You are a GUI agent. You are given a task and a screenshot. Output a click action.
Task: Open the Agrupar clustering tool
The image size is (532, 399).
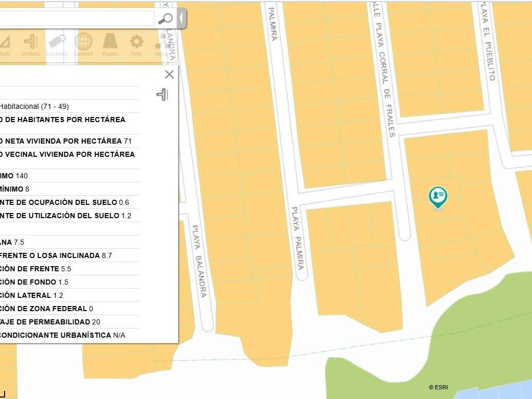(163, 45)
